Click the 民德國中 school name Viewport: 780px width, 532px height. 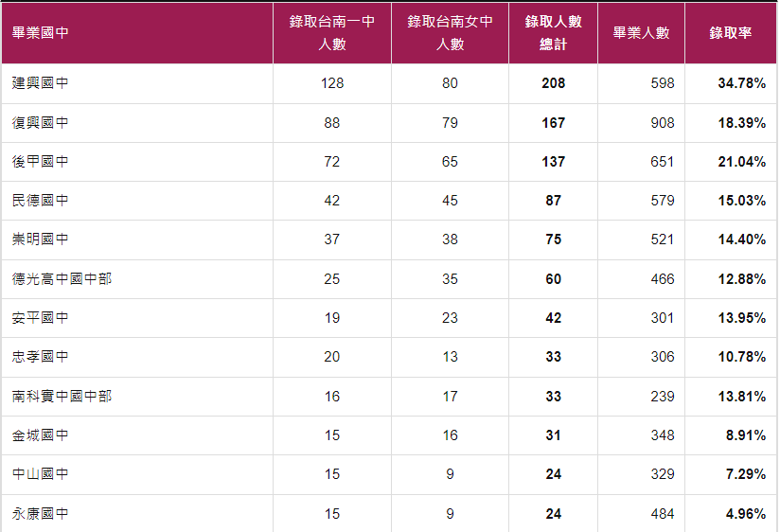click(41, 201)
